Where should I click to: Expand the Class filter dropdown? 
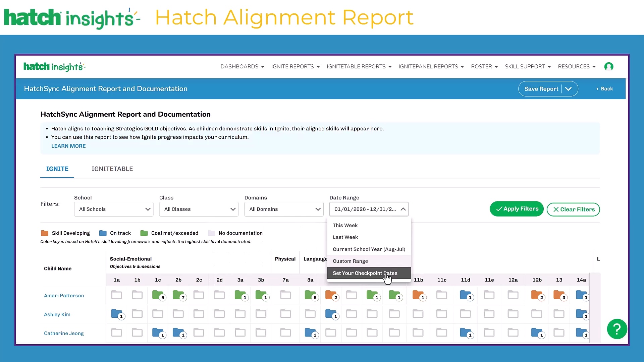click(x=199, y=209)
